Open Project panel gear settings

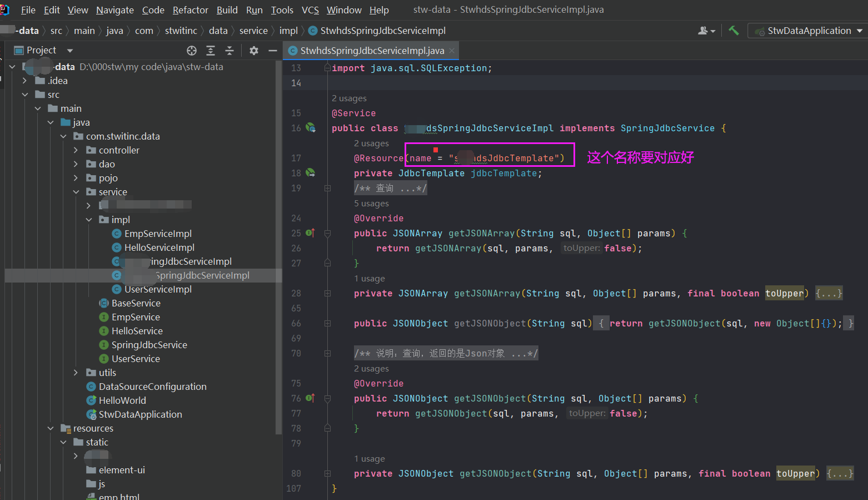tap(254, 51)
